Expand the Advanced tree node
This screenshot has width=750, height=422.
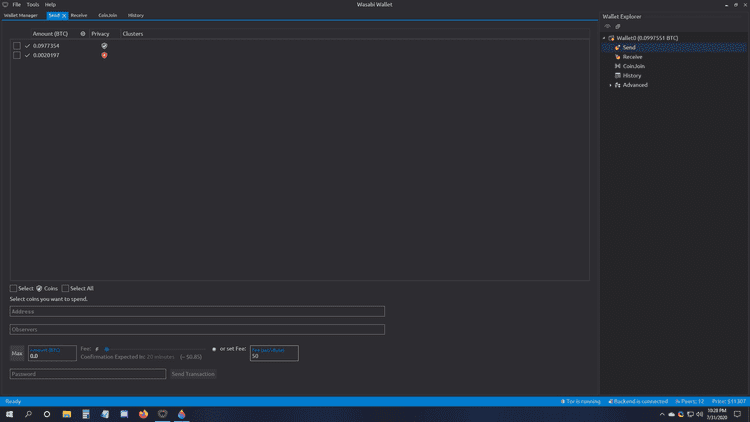[610, 85]
